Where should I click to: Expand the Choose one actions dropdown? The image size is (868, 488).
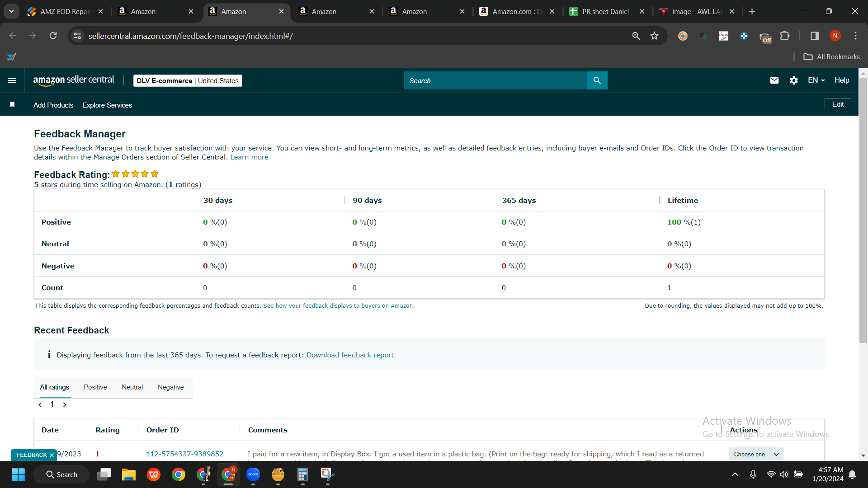click(x=756, y=454)
